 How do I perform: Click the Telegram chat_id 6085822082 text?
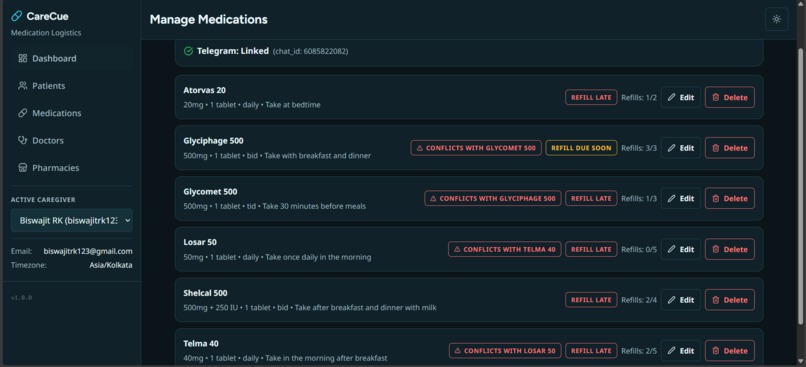[x=310, y=51]
